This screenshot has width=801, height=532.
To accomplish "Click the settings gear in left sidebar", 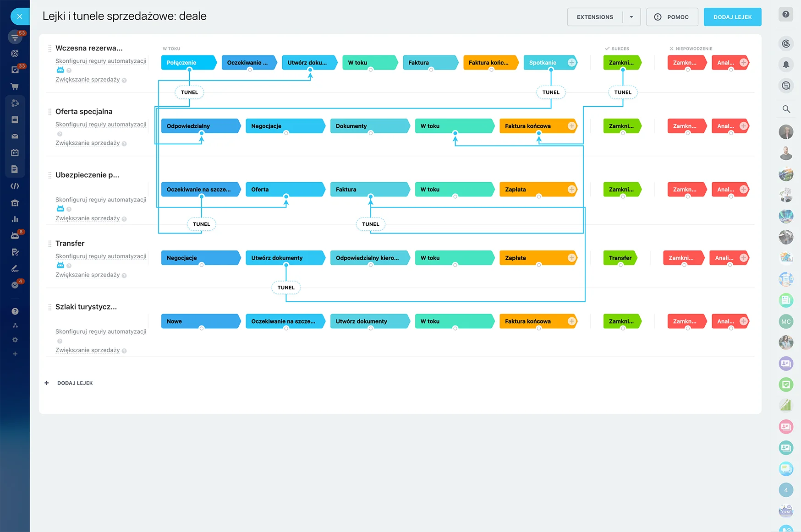I will tap(15, 340).
